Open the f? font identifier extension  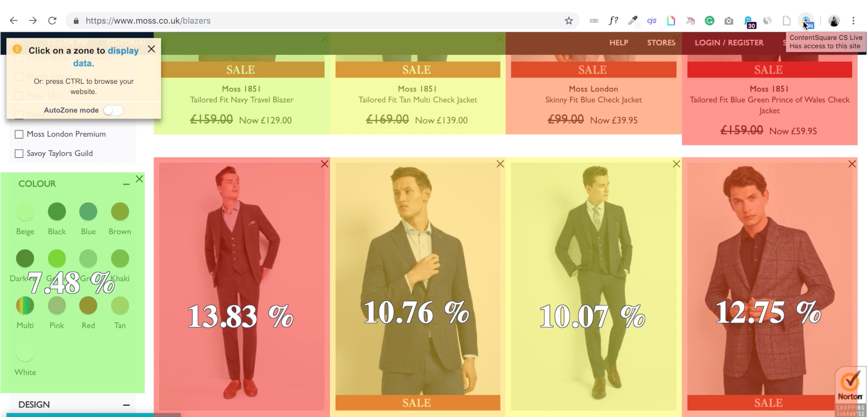pos(613,20)
